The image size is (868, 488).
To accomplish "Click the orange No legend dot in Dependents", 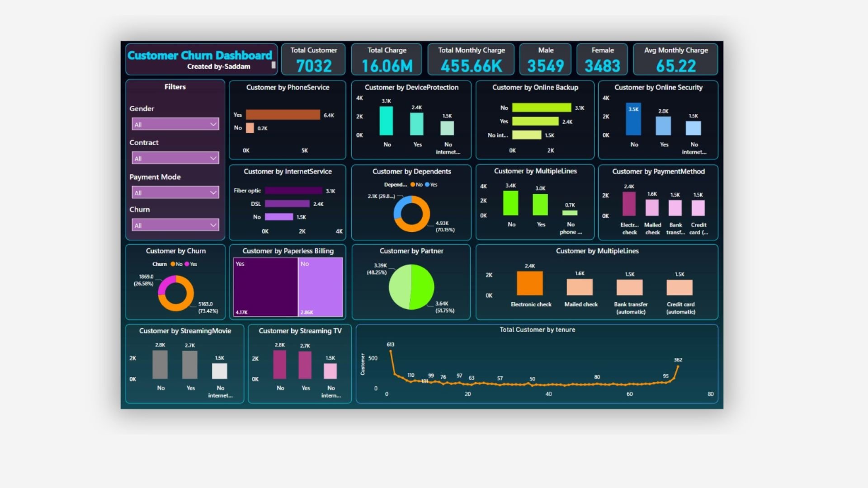I will [x=413, y=185].
